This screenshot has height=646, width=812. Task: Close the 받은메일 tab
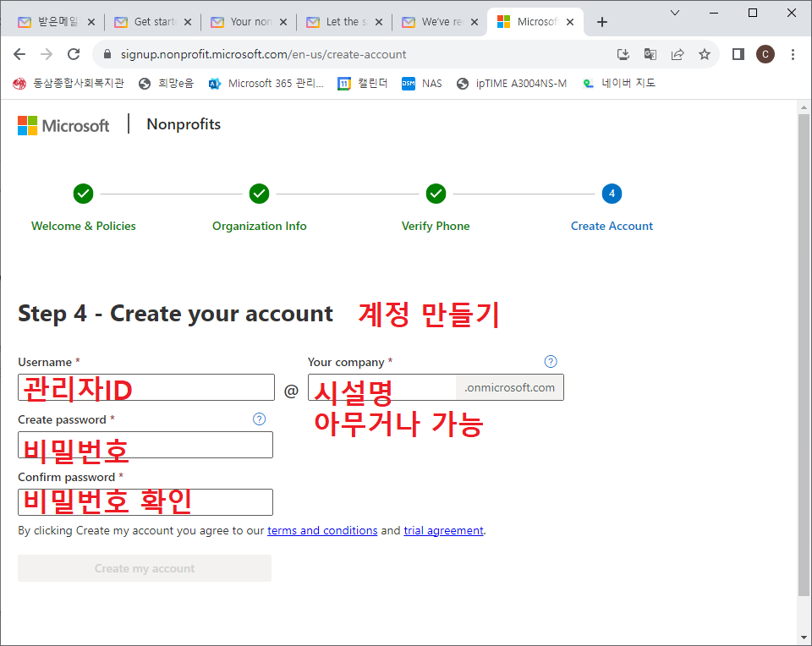point(91,22)
